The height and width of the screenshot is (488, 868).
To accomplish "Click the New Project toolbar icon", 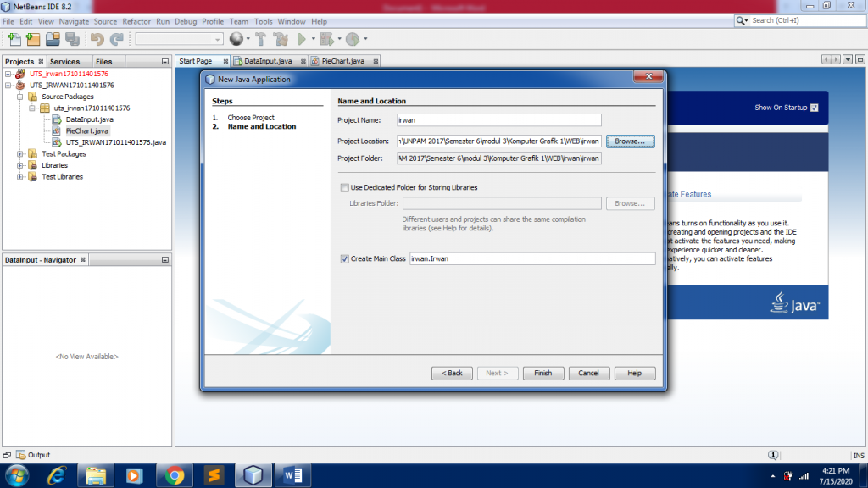I will (x=33, y=39).
